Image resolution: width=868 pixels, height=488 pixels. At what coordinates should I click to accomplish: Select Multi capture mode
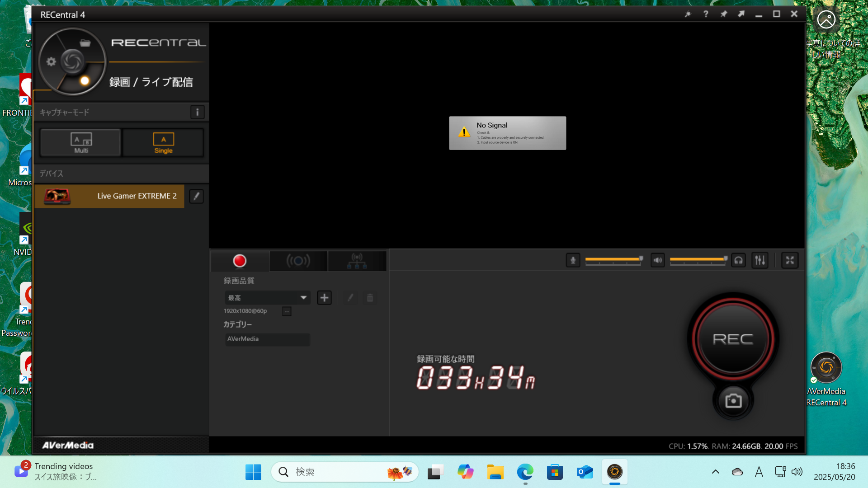pyautogui.click(x=81, y=143)
